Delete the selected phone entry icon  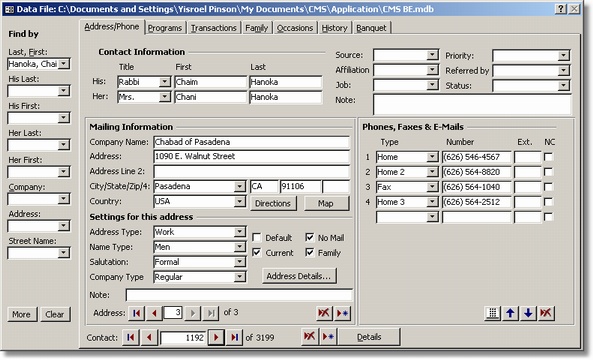[x=546, y=313]
